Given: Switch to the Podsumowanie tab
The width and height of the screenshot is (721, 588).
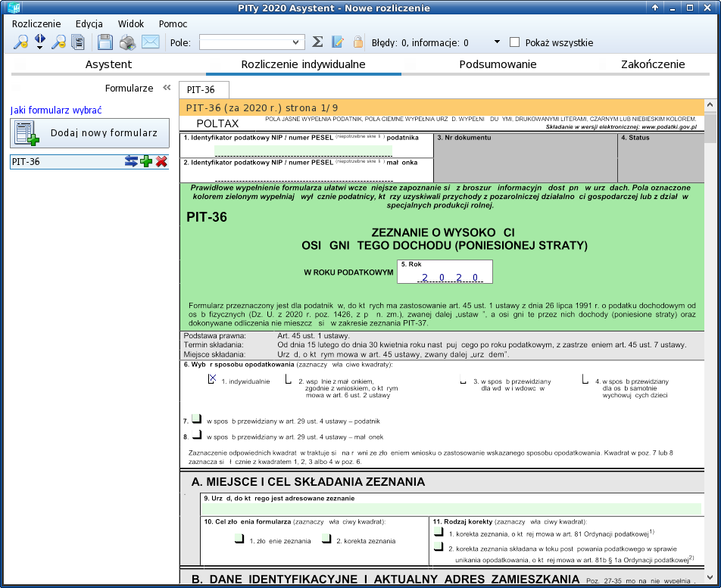Looking at the screenshot, I should 498,64.
